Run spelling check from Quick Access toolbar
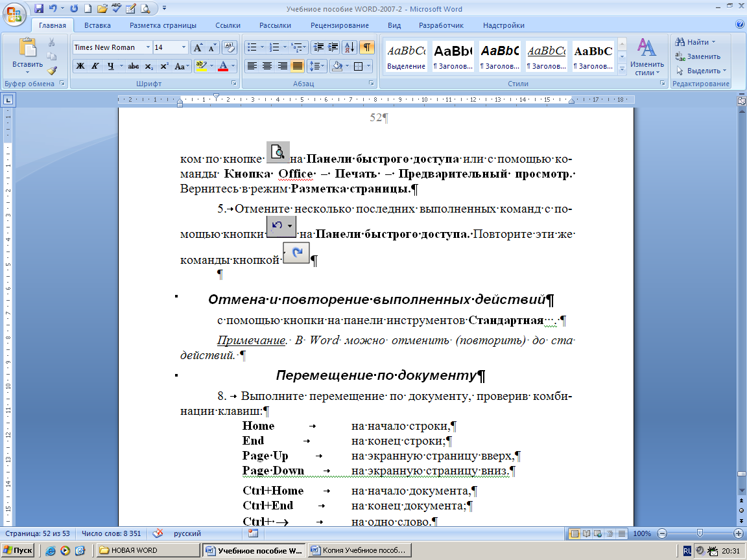The height and width of the screenshot is (560, 747). (x=116, y=8)
